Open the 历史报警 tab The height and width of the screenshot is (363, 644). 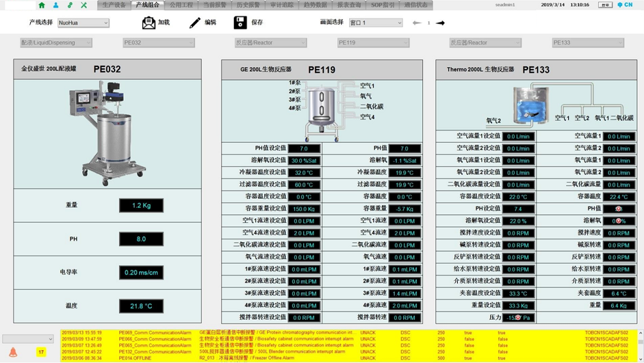tap(248, 5)
